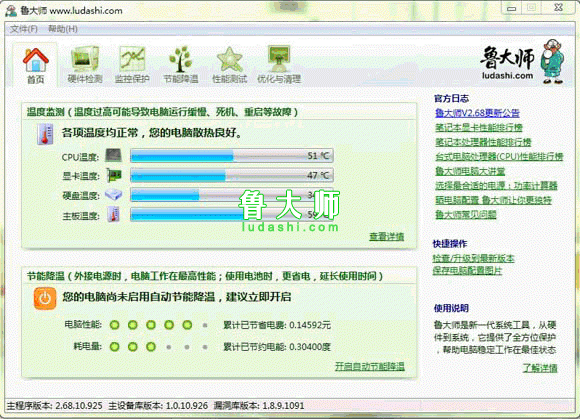Click 漏洞库版本: 1.8.9.1091 in status bar
Viewport: 580px width, 419px height.
[259, 406]
